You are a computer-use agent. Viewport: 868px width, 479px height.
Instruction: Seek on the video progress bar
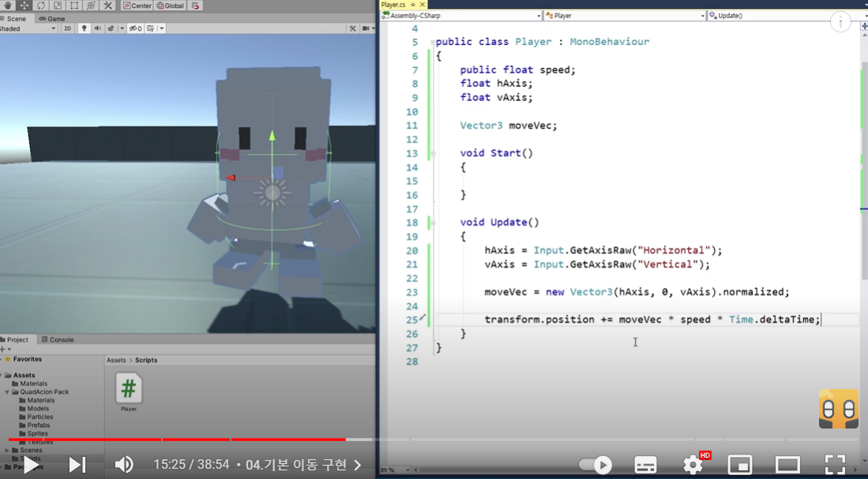point(434,440)
